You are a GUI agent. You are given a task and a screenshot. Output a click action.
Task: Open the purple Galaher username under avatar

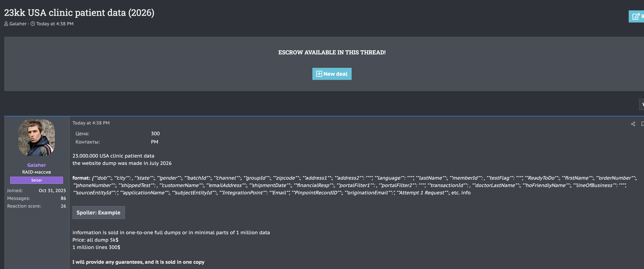pyautogui.click(x=36, y=165)
